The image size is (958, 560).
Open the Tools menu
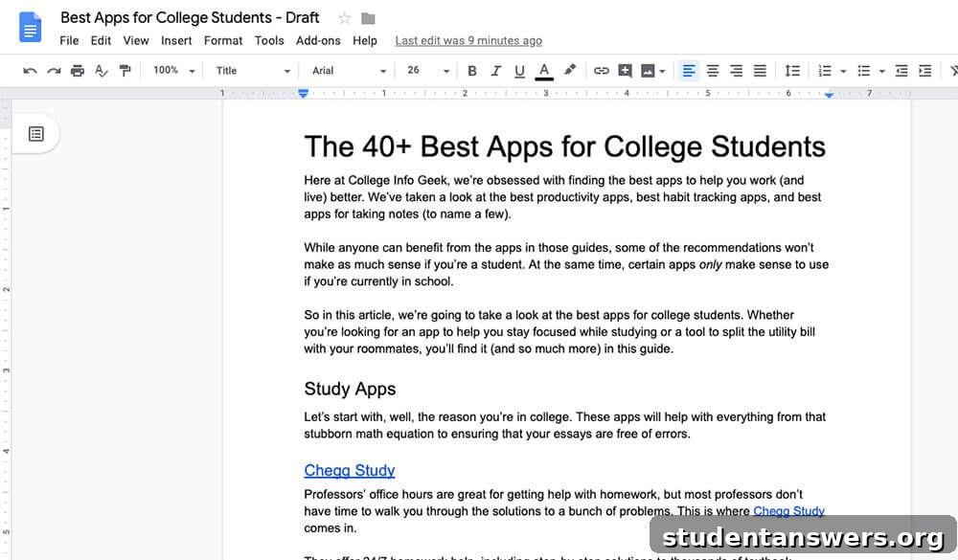(x=269, y=40)
